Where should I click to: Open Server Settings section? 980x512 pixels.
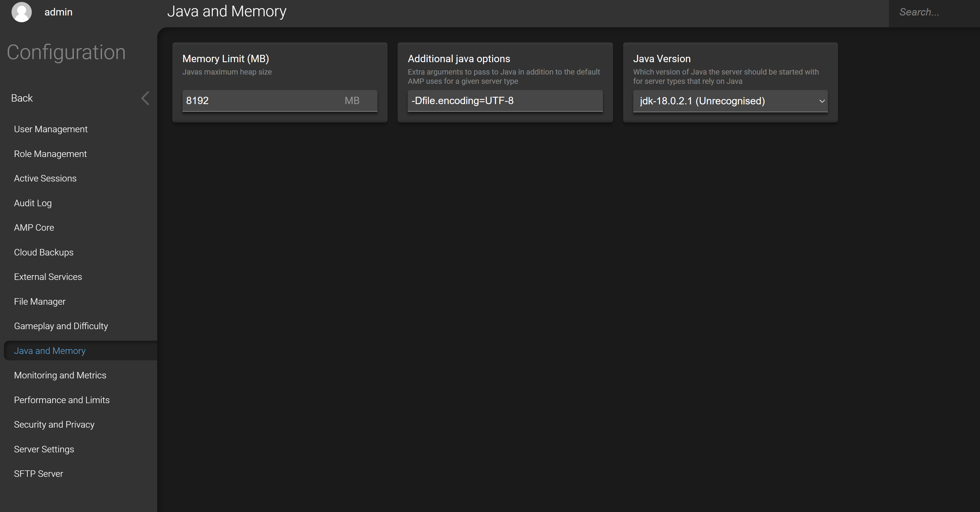[x=44, y=449]
